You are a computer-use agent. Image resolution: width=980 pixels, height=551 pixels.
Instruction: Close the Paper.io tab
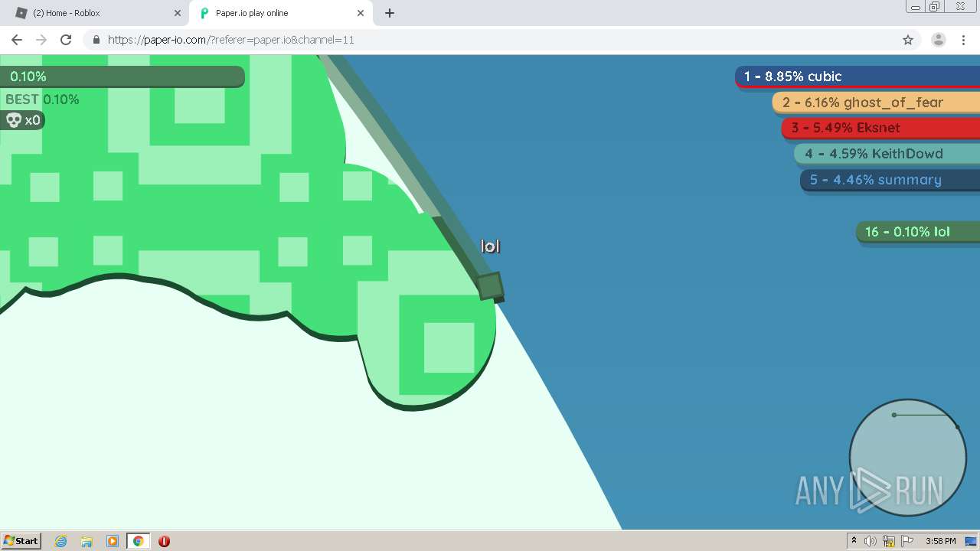point(361,13)
